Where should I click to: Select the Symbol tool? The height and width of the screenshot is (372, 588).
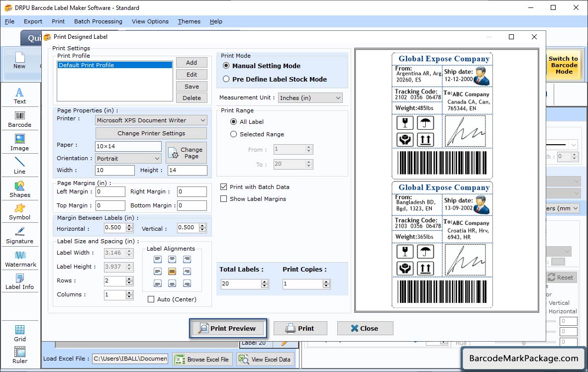coord(20,212)
